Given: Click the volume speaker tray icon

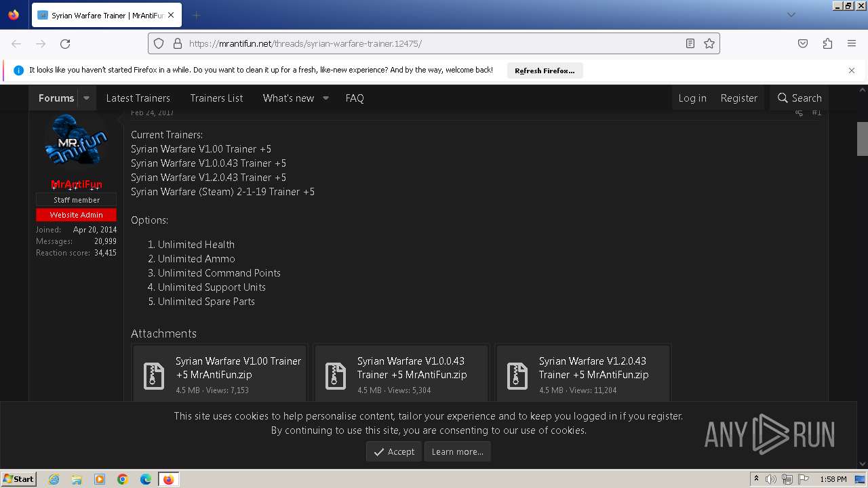Looking at the screenshot, I should (x=771, y=479).
